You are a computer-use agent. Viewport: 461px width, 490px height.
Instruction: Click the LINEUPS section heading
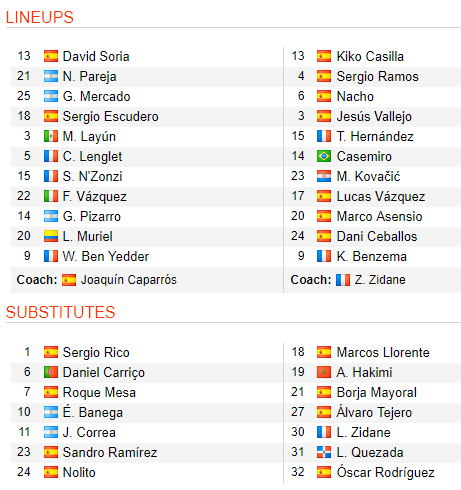[40, 17]
